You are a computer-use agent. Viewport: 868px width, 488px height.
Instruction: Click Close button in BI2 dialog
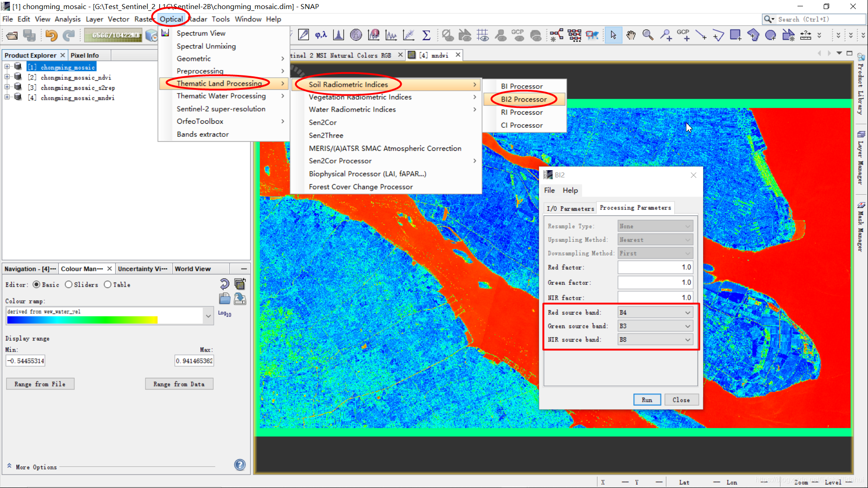click(680, 399)
